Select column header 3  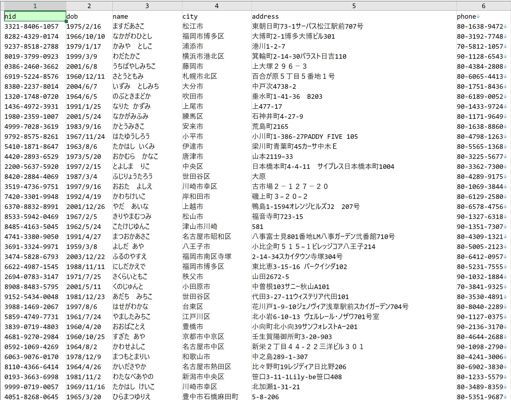coord(147,6)
